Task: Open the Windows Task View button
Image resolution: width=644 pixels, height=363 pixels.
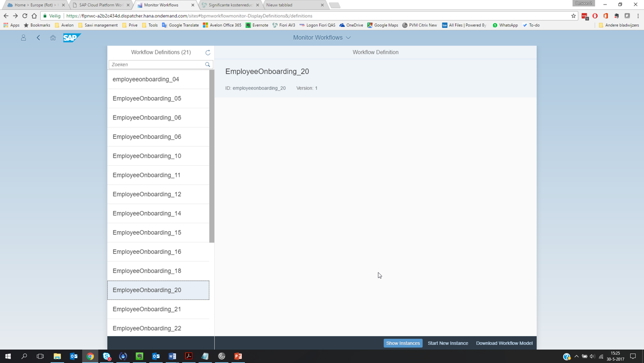Action: coord(40,356)
